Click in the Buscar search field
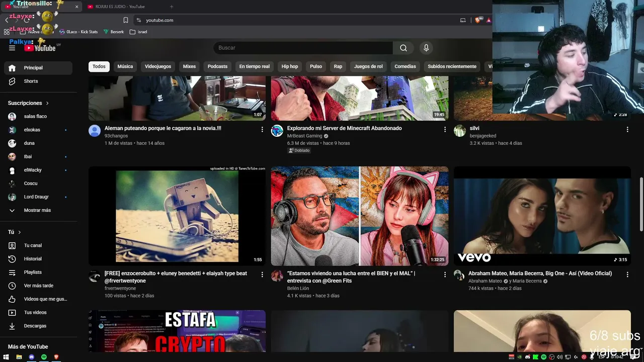Viewport: 644px width, 362px height. pos(303,48)
